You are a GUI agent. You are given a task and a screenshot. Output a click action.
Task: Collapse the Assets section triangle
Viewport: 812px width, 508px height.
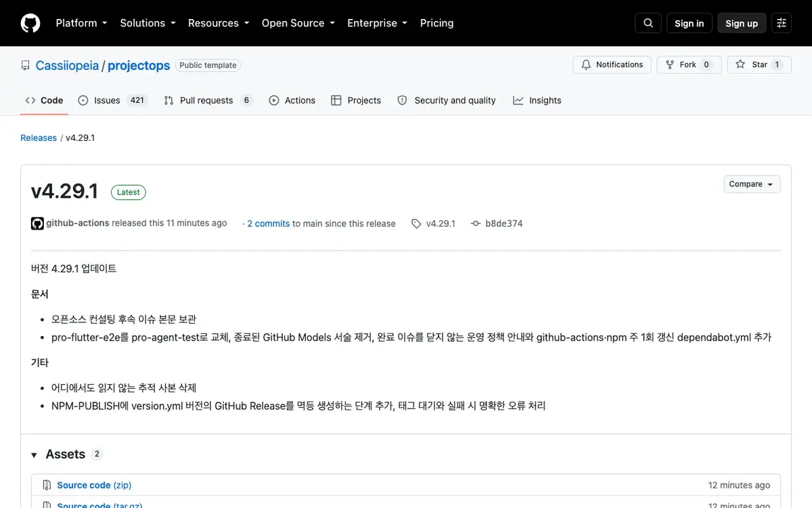pos(34,455)
